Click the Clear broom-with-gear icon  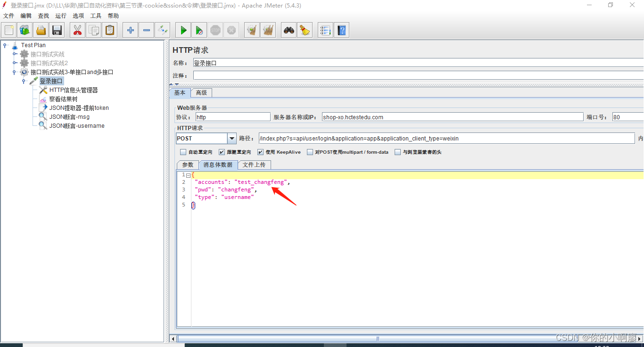pyautogui.click(x=252, y=30)
